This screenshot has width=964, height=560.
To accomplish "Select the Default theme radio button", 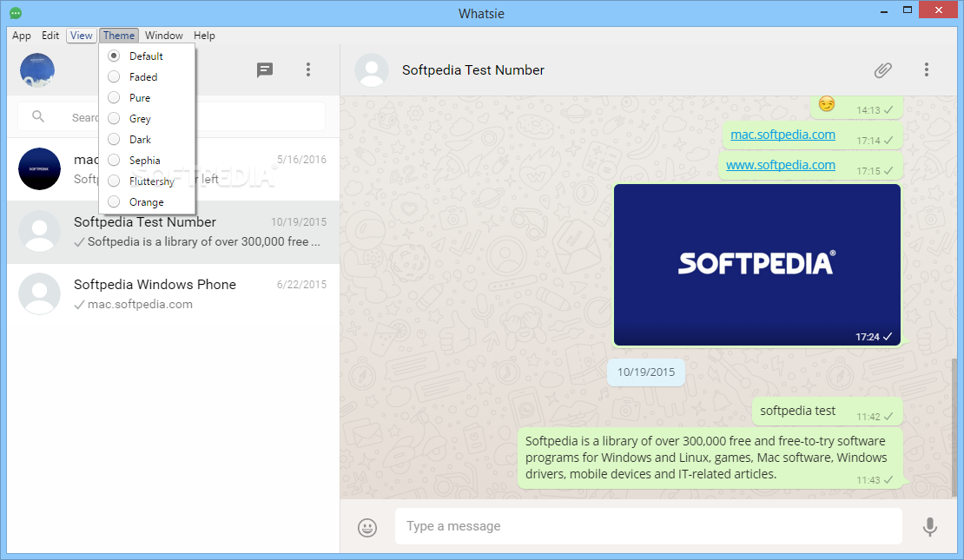I will point(114,56).
